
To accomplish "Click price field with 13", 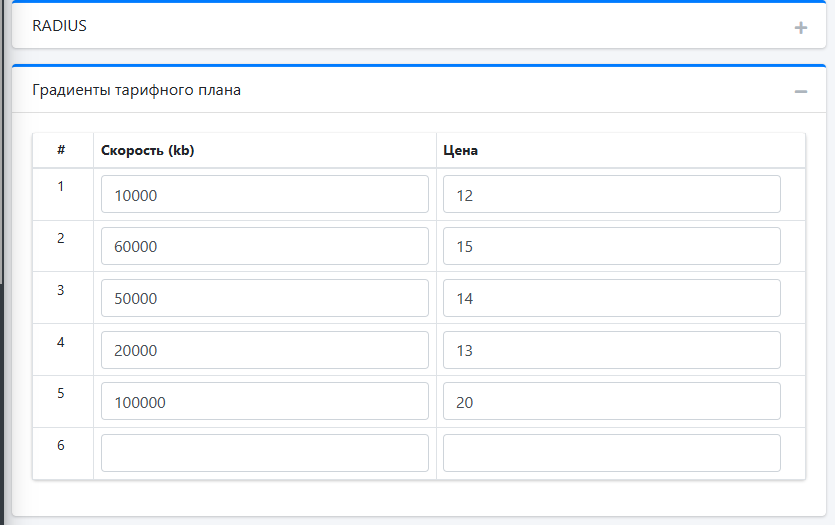I will click(611, 350).
